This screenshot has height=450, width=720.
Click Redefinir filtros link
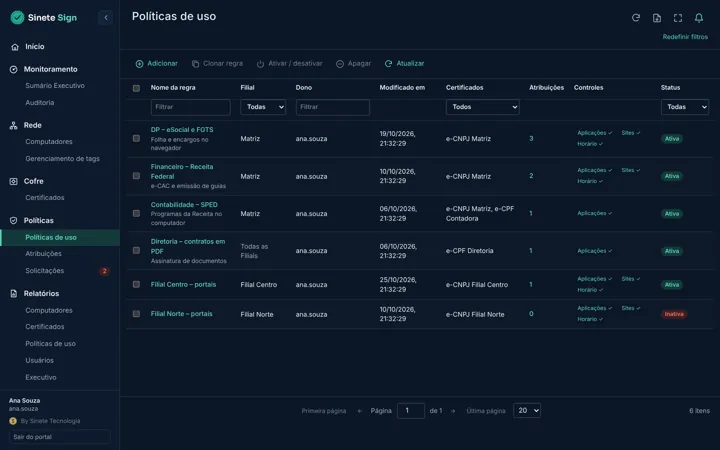point(685,37)
